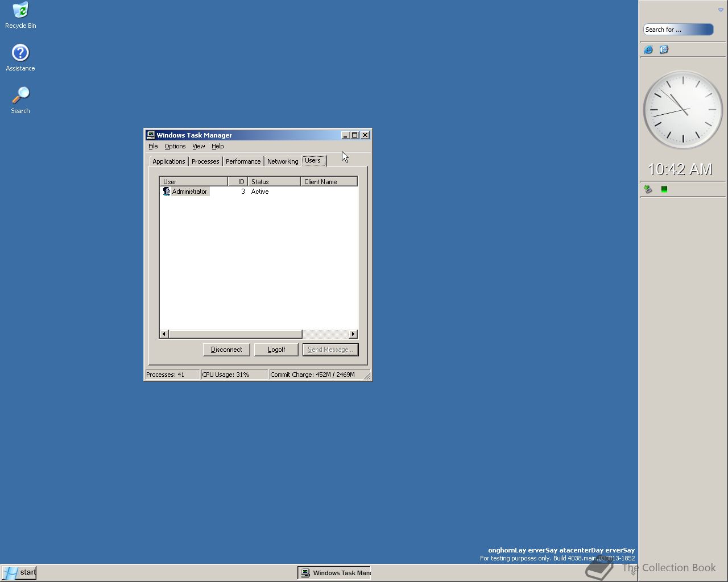
Task: Sort by the User column header
Action: click(194, 181)
